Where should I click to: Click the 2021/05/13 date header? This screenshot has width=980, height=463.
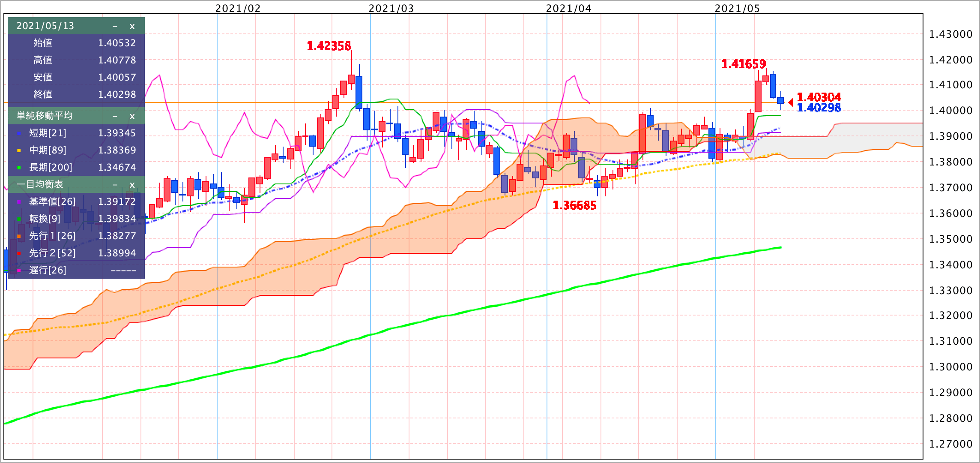pos(45,26)
